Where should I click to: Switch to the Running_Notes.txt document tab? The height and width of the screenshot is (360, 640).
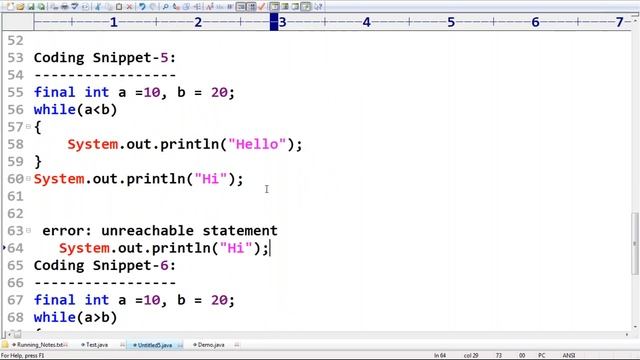click(x=40, y=345)
